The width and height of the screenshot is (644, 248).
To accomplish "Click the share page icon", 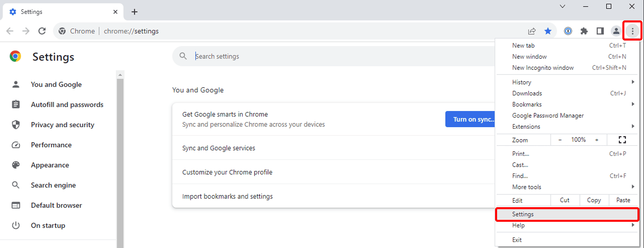I will pos(532,31).
